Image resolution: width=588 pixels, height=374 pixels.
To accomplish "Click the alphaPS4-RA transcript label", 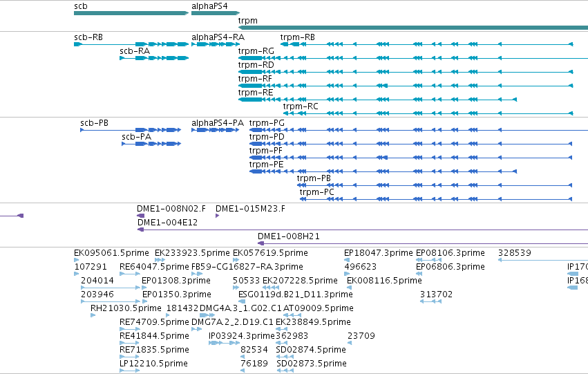I will (218, 37).
